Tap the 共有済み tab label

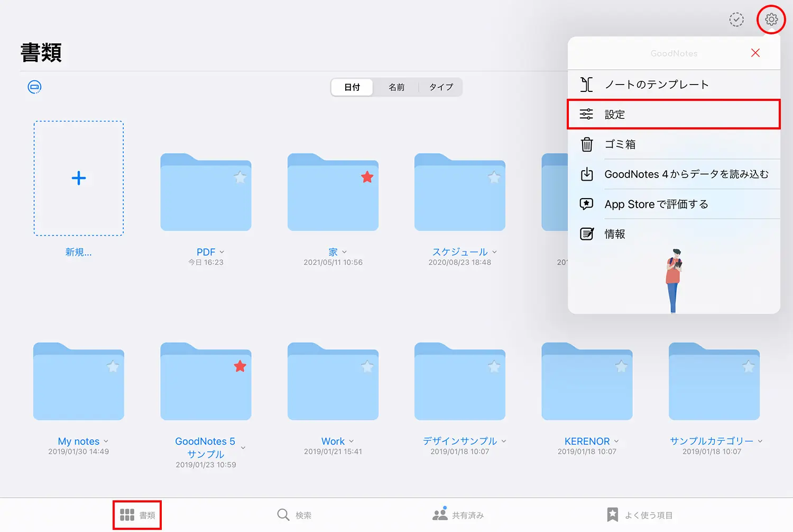click(x=468, y=515)
